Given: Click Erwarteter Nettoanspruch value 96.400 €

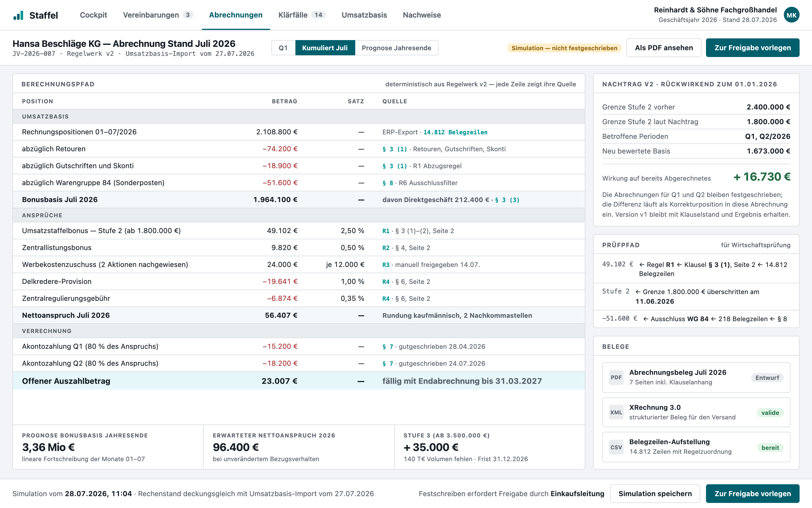Looking at the screenshot, I should (x=235, y=447).
